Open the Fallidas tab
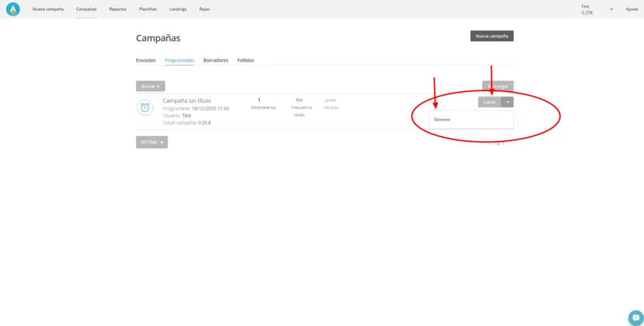The width and height of the screenshot is (644, 326). pos(245,60)
